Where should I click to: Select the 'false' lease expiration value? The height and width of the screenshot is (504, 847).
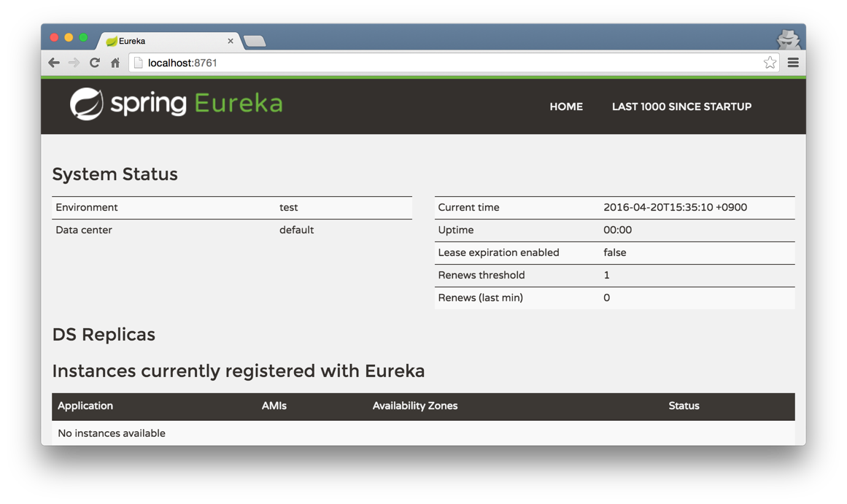(x=615, y=253)
